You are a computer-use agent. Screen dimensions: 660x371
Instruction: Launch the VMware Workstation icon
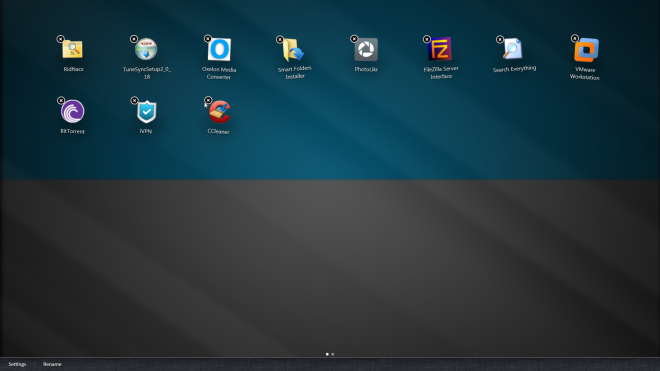[x=586, y=50]
